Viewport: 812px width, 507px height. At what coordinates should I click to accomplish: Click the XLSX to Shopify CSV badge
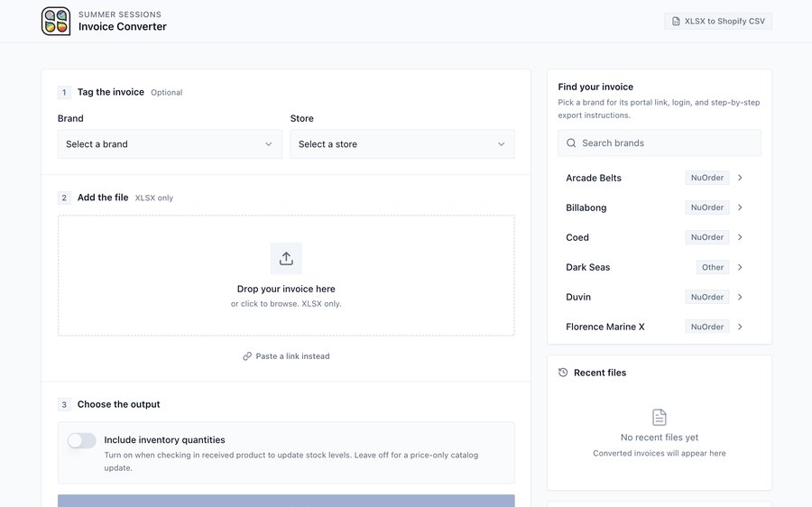(x=718, y=22)
